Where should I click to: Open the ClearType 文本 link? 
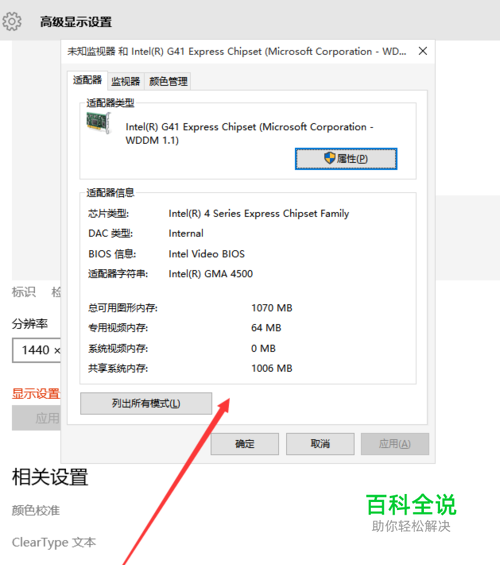(x=54, y=542)
